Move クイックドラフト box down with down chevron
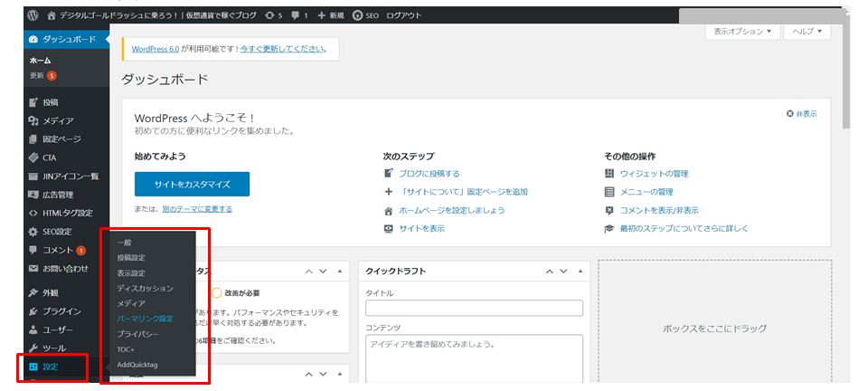Screen dimensions: 868x391 [563, 272]
